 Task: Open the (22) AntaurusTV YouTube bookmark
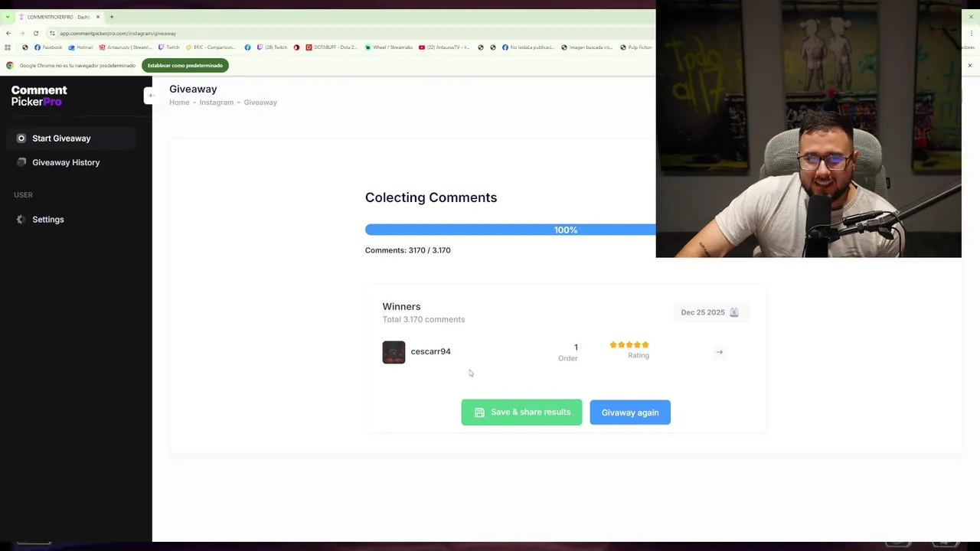(x=444, y=47)
